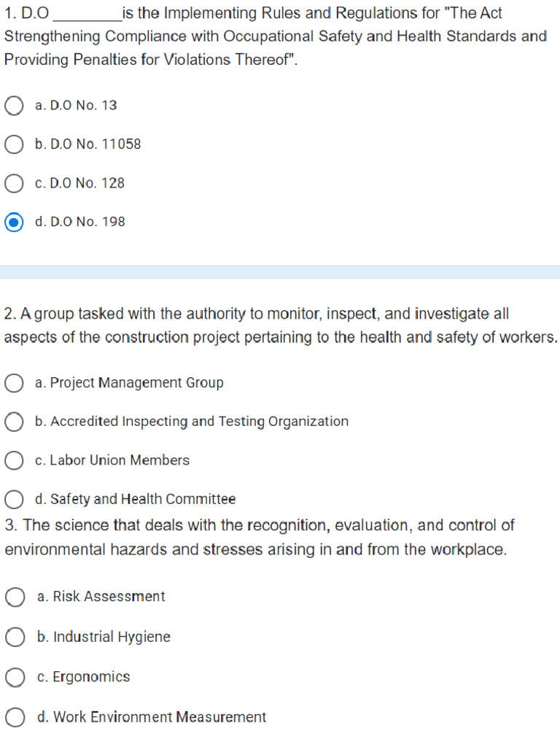
Task: Click the selected D.O No. 198 radio button
Action: 14,222
